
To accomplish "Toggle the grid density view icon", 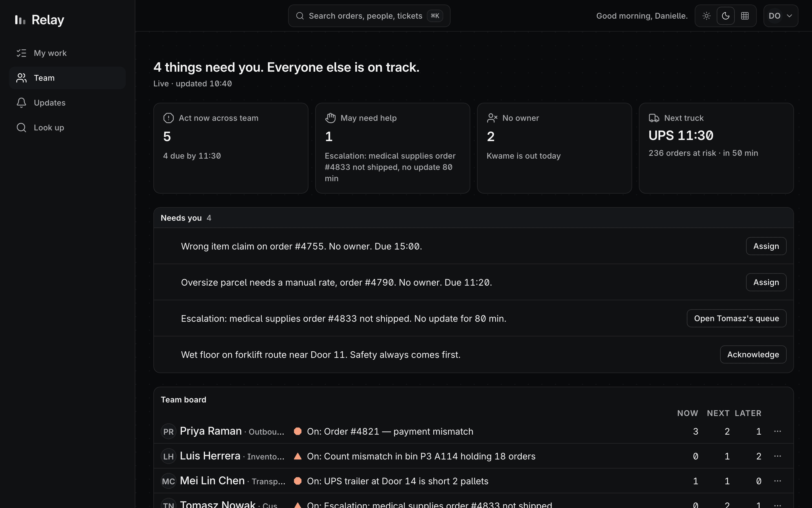I will [x=745, y=16].
